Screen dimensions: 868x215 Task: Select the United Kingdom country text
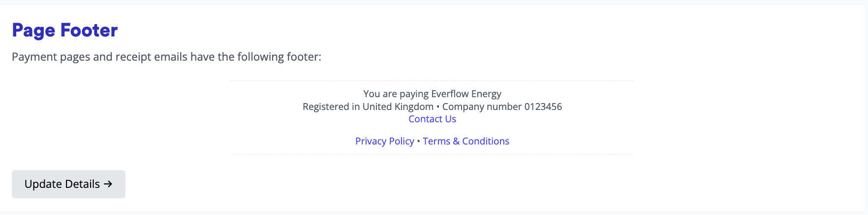(x=398, y=107)
